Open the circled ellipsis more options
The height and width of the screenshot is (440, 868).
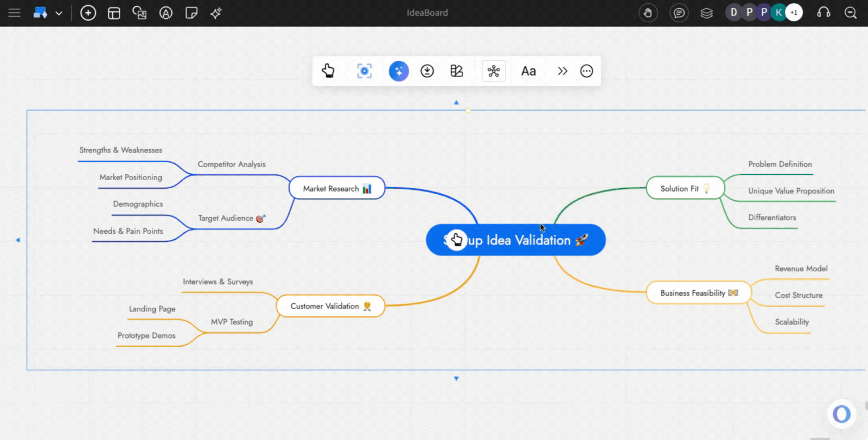(586, 71)
